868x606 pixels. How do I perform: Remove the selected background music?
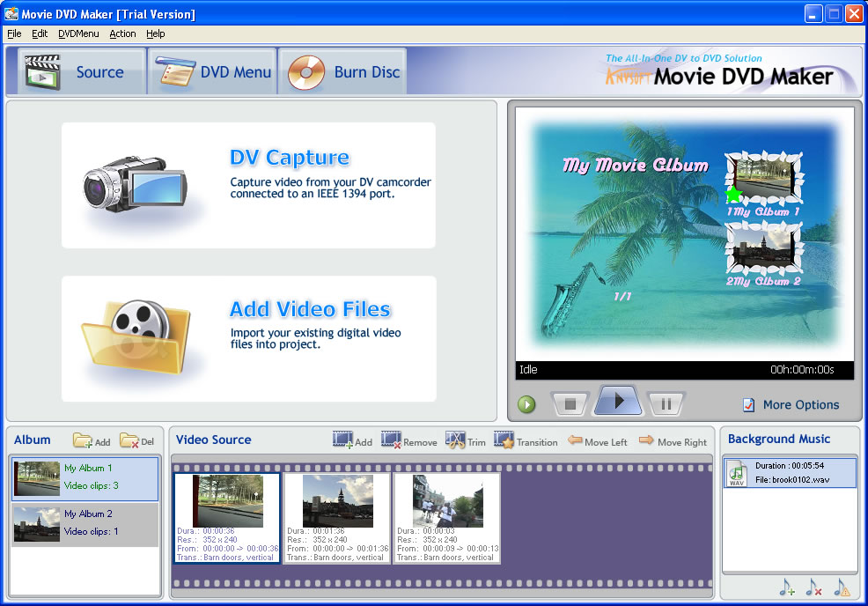point(814,588)
